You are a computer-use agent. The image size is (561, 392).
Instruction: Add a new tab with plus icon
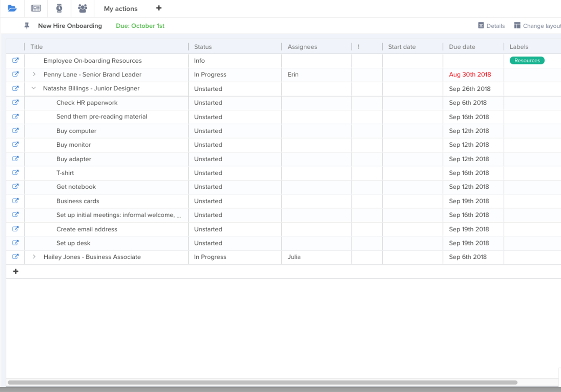pyautogui.click(x=159, y=8)
